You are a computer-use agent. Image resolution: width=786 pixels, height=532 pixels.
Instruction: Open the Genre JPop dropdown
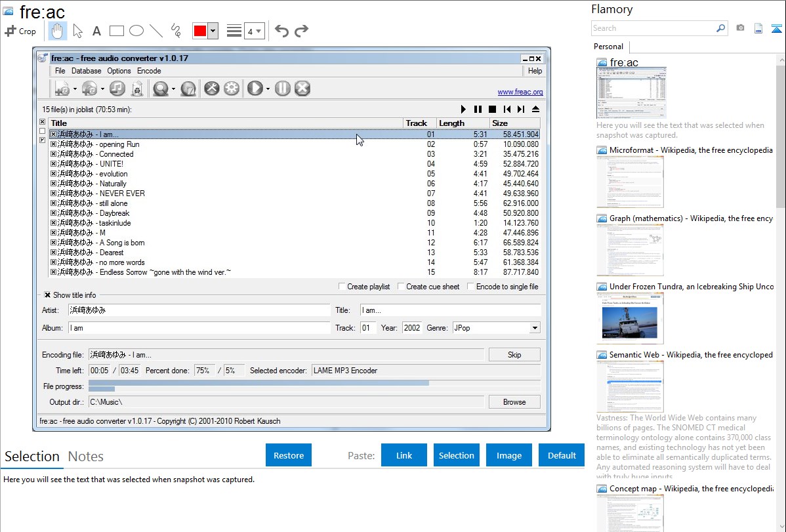point(535,328)
